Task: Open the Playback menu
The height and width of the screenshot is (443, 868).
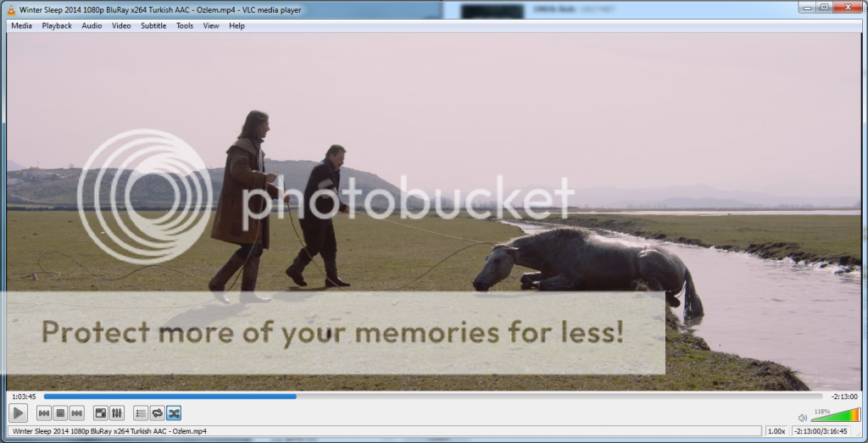Action: 57,25
